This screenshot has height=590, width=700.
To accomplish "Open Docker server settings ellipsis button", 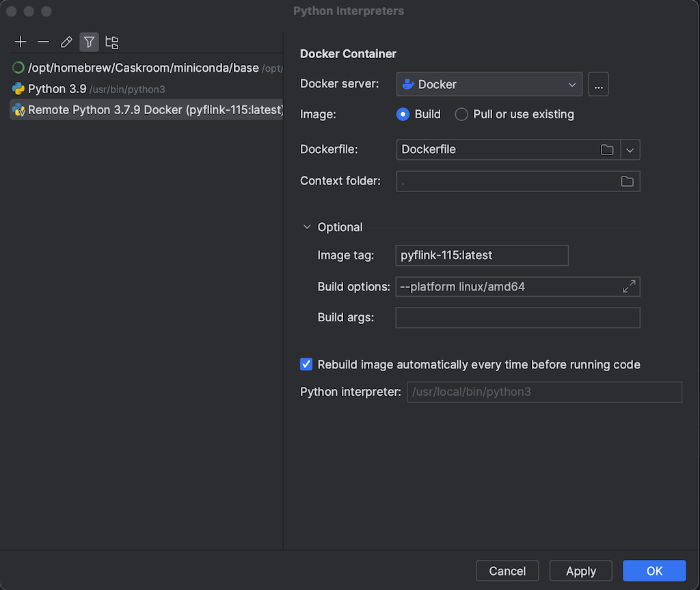I will click(x=598, y=84).
